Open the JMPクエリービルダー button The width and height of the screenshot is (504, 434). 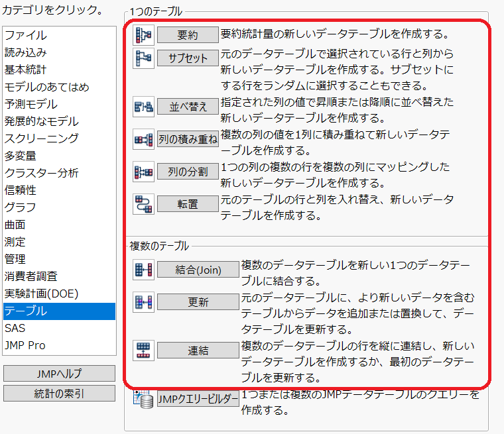click(x=198, y=400)
